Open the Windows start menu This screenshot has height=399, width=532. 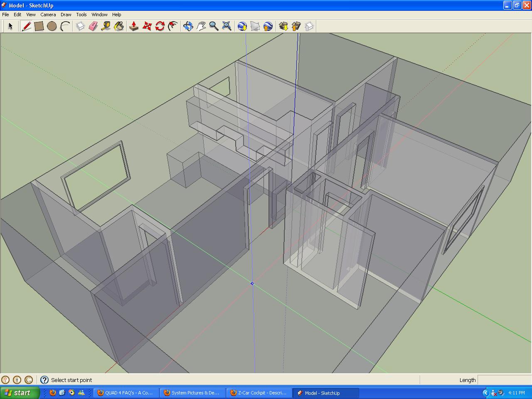tap(20, 393)
